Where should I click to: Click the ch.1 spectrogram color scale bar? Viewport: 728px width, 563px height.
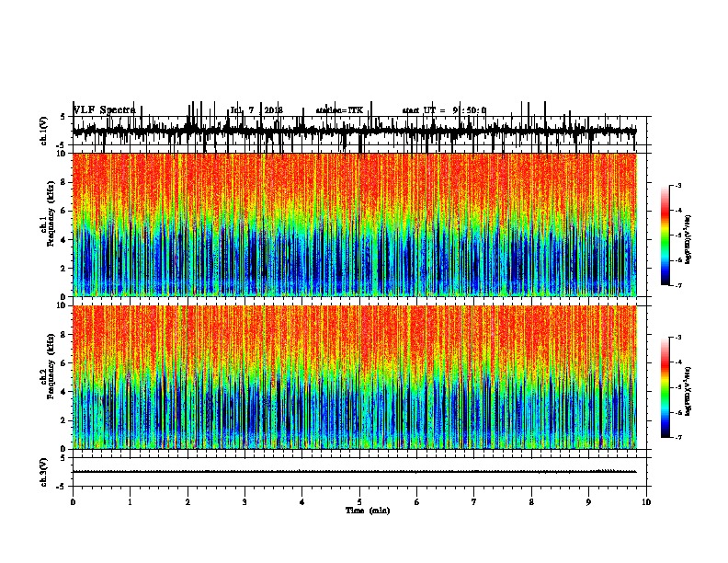point(665,236)
